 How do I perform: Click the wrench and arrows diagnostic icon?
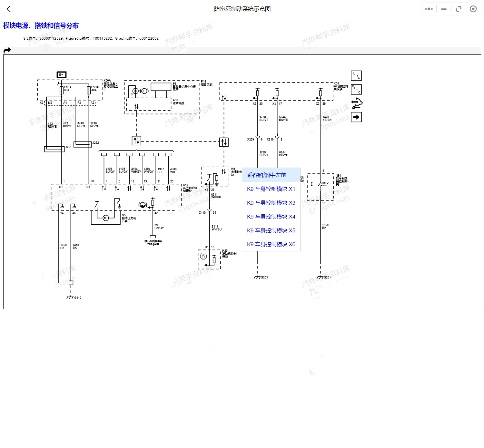point(357,103)
